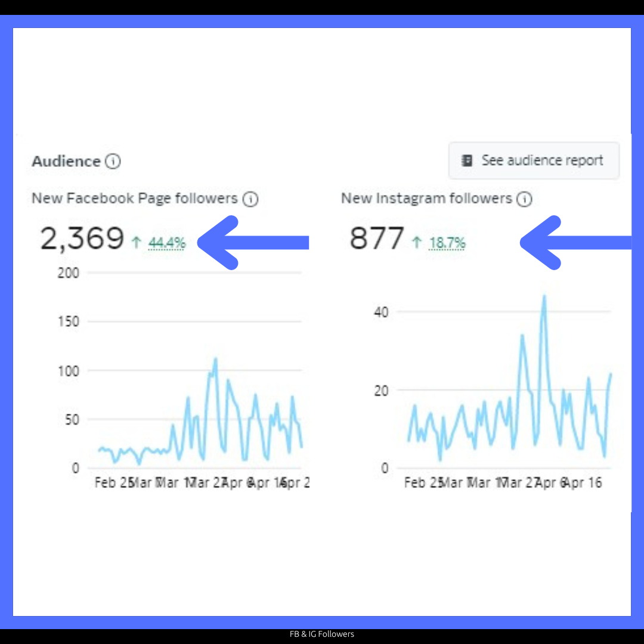Screen dimensions: 644x644
Task: Click the green up arrow beside 44.4%
Action: coord(137,242)
